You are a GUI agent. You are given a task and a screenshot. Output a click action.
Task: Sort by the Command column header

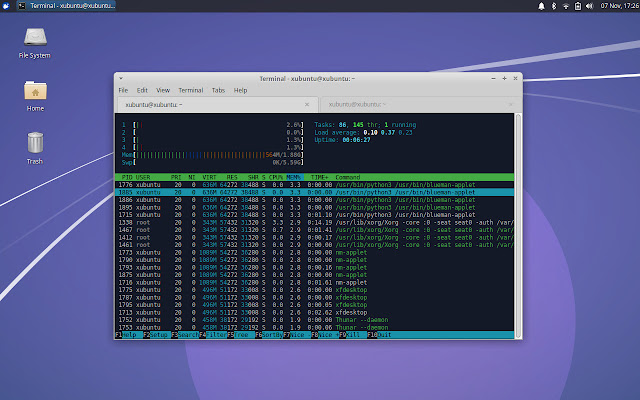(x=348, y=177)
